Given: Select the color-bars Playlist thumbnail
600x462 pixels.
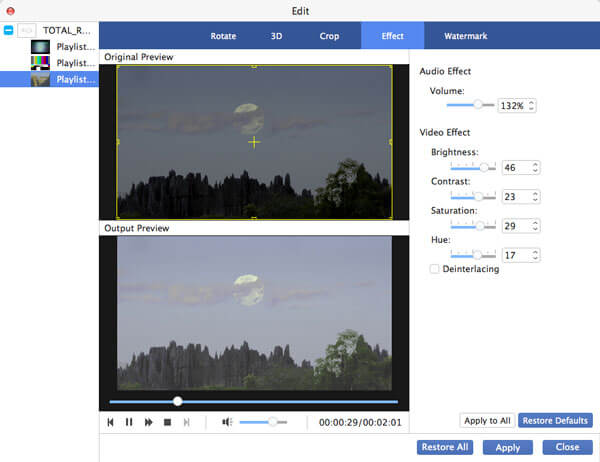Looking at the screenshot, I should 40,63.
